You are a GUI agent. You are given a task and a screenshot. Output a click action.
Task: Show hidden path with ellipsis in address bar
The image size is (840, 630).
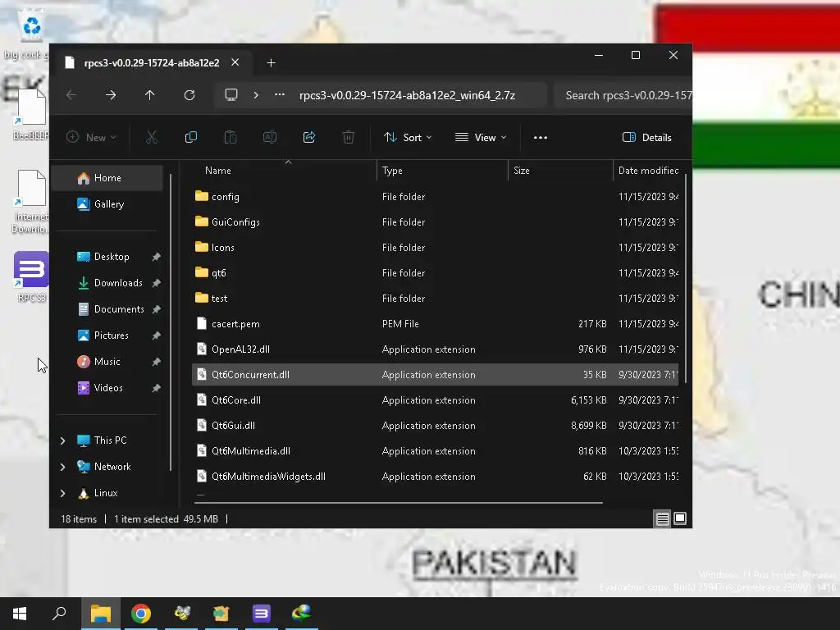coord(280,95)
